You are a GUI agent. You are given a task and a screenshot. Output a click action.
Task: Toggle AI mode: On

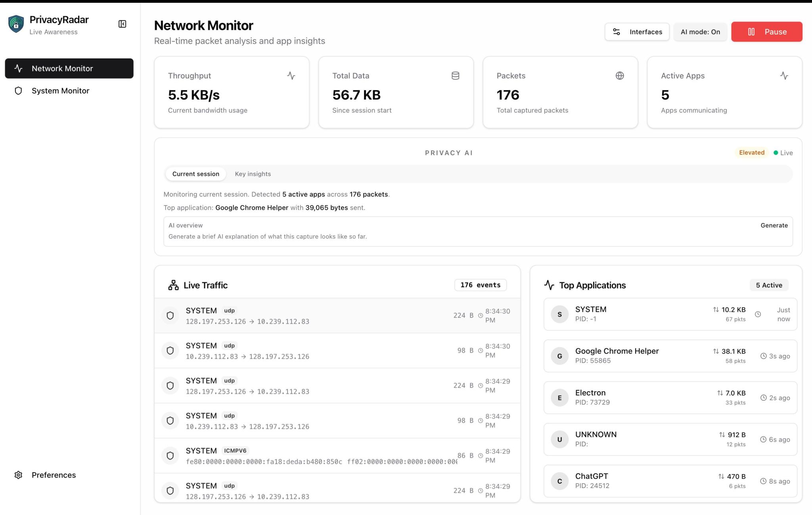pyautogui.click(x=700, y=32)
